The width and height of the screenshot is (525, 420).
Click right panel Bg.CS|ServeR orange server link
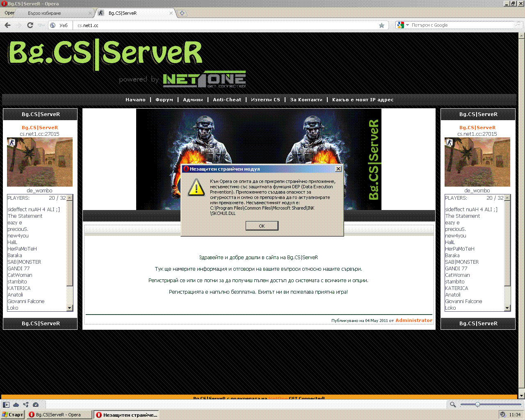(x=477, y=128)
